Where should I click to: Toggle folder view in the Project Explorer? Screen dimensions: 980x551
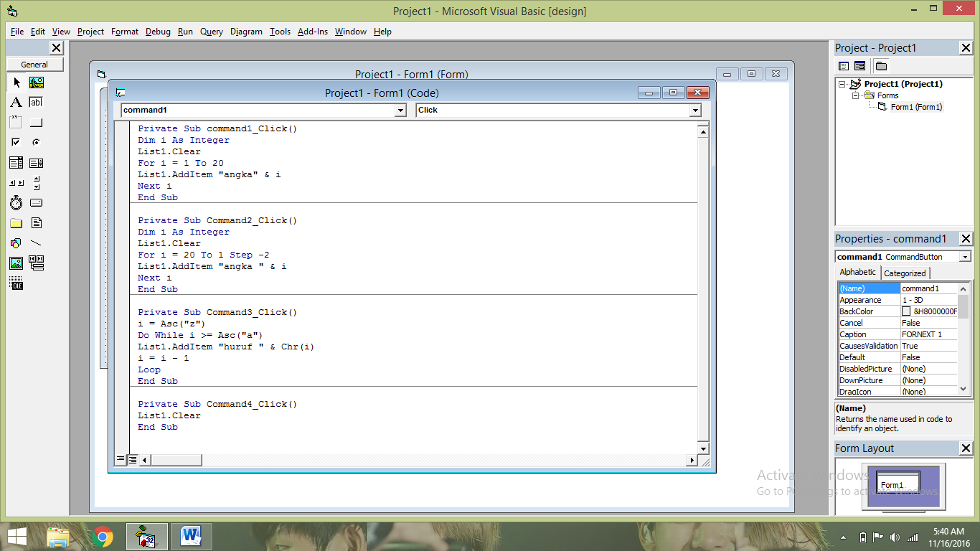click(880, 65)
